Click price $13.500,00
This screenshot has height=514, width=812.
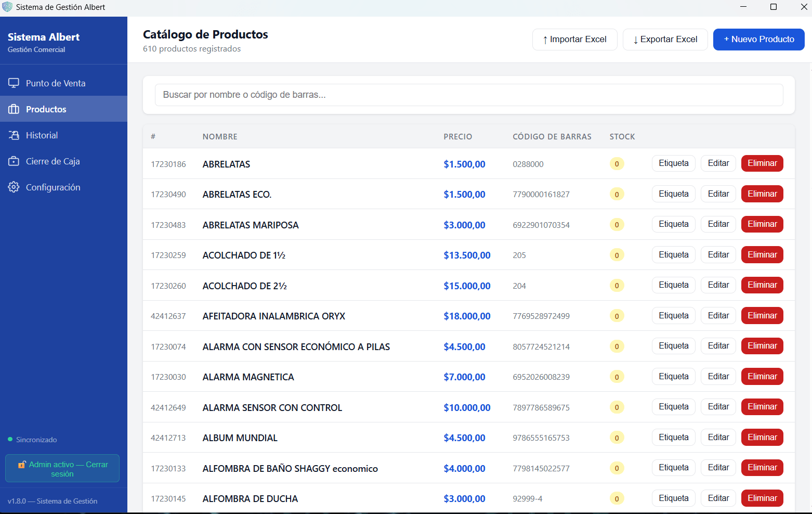click(x=467, y=255)
